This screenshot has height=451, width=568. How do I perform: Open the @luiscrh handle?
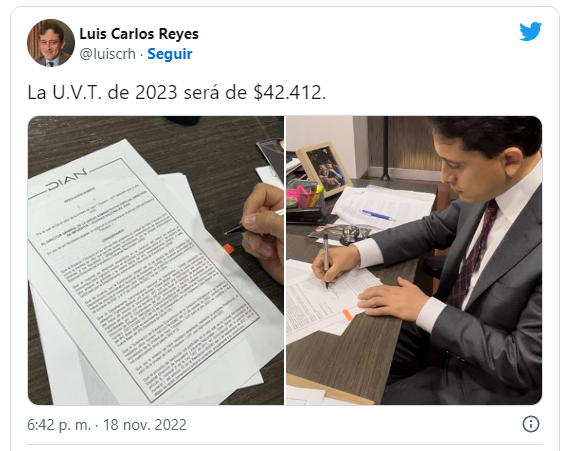[107, 54]
